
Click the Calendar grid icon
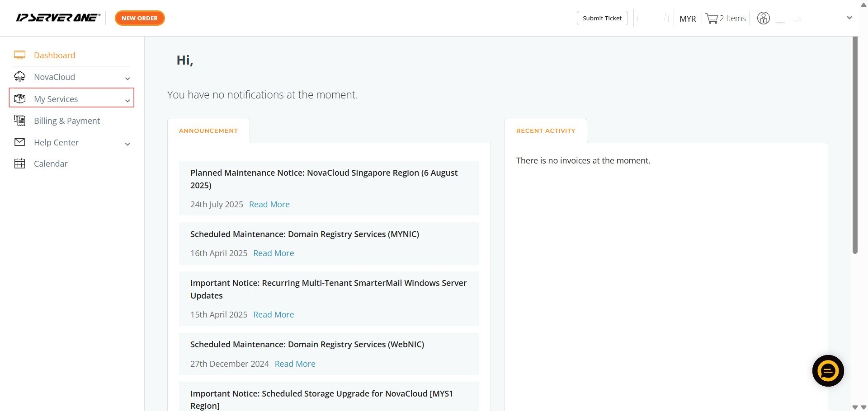tap(19, 163)
